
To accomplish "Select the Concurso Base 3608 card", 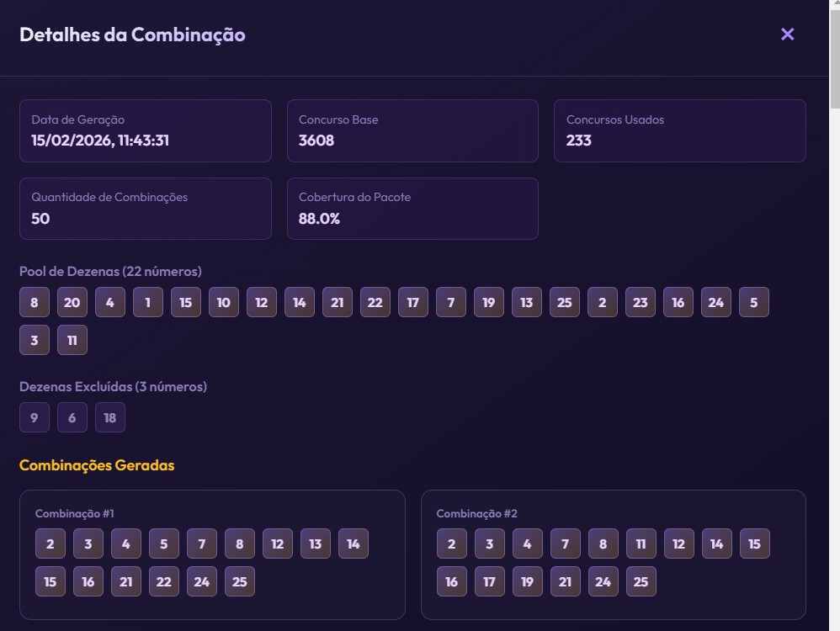I will (x=412, y=130).
